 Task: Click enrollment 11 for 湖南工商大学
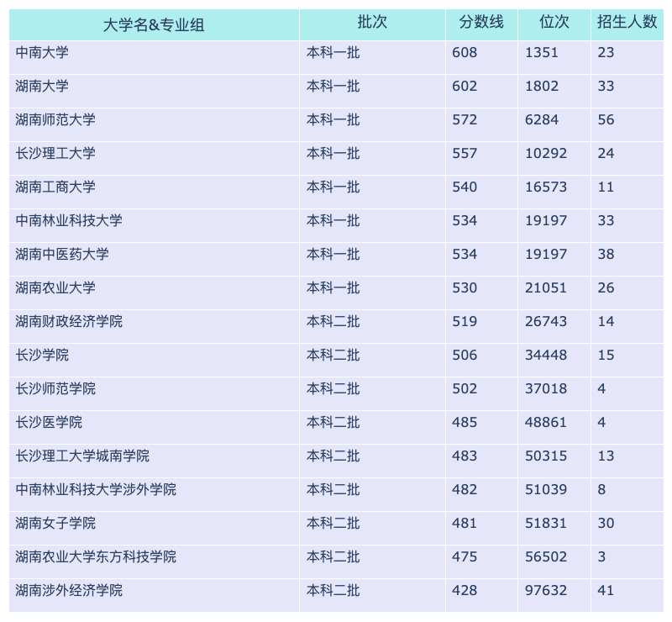(606, 187)
